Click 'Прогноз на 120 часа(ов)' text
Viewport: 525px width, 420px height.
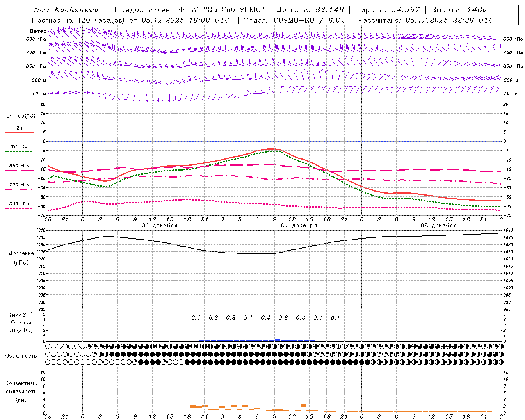(79, 20)
